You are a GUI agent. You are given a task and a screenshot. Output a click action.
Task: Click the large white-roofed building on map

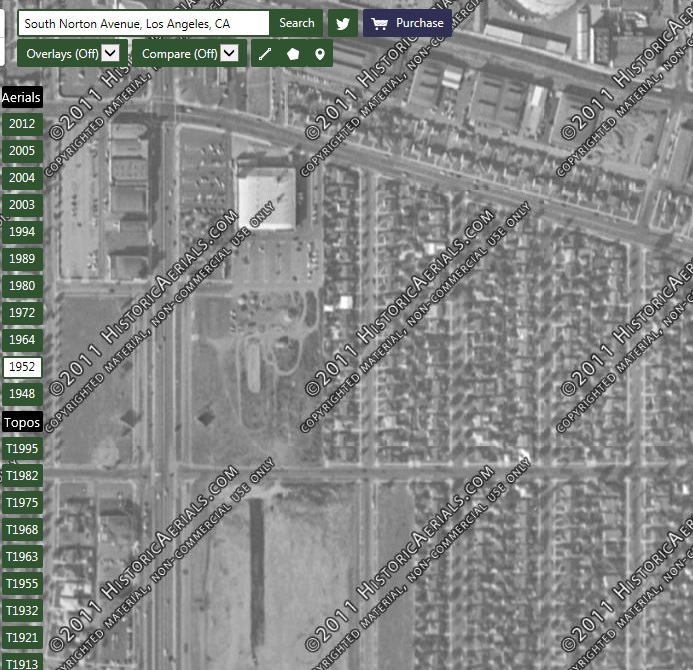tap(267, 198)
